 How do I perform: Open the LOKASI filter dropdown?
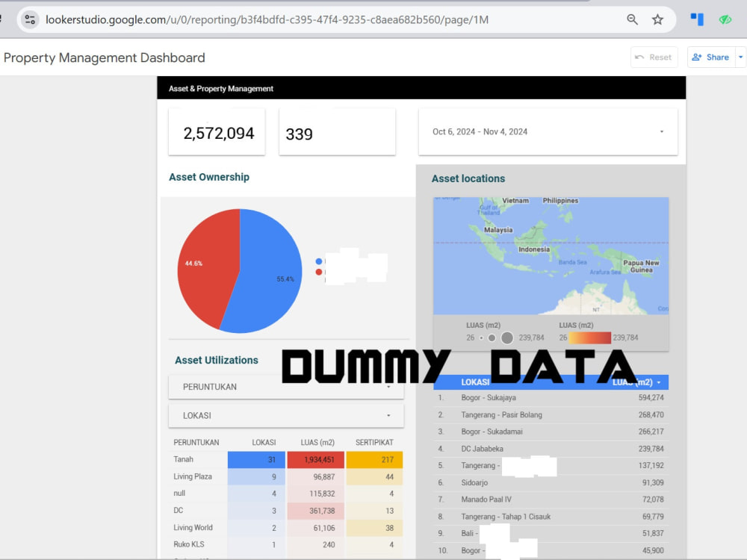(286, 415)
